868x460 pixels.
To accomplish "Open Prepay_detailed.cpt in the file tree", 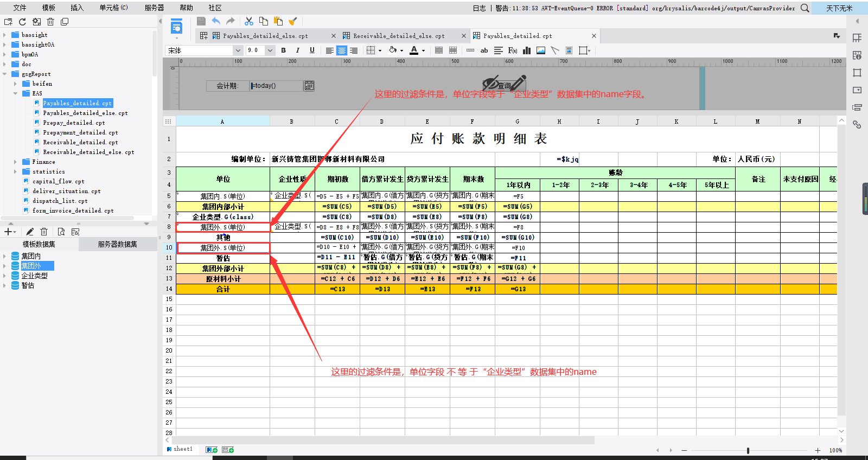I will pyautogui.click(x=74, y=123).
